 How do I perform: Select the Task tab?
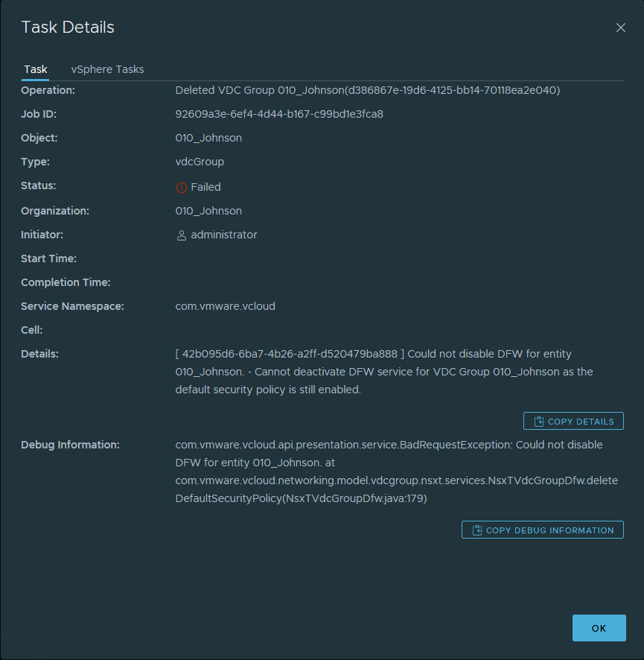click(x=36, y=69)
